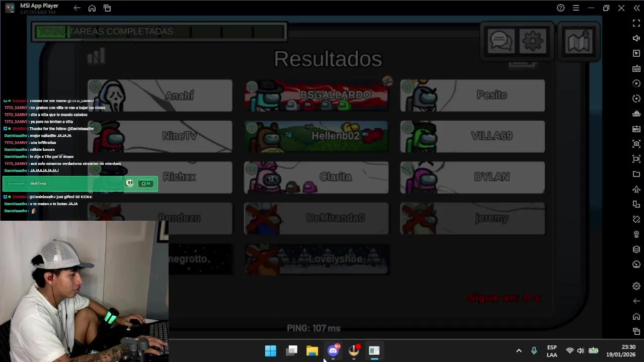Image resolution: width=644 pixels, height=362 pixels.
Task: Click the sidebar recent apps icon
Action: coord(636,331)
